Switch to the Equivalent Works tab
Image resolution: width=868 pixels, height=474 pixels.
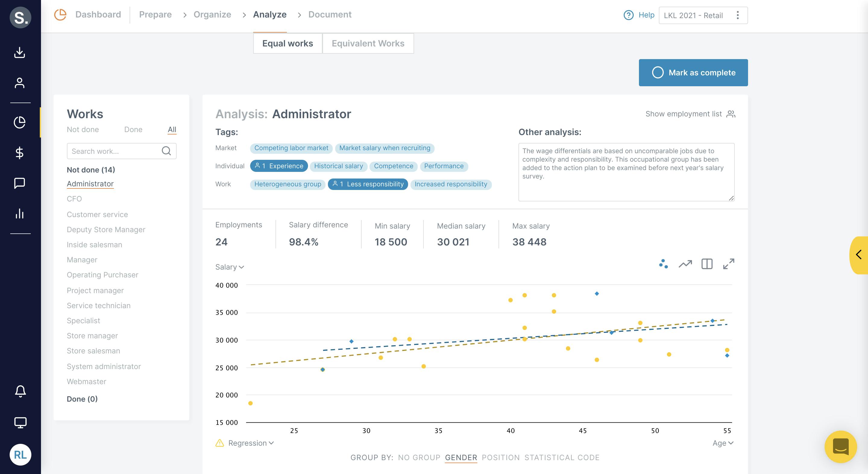tap(368, 43)
